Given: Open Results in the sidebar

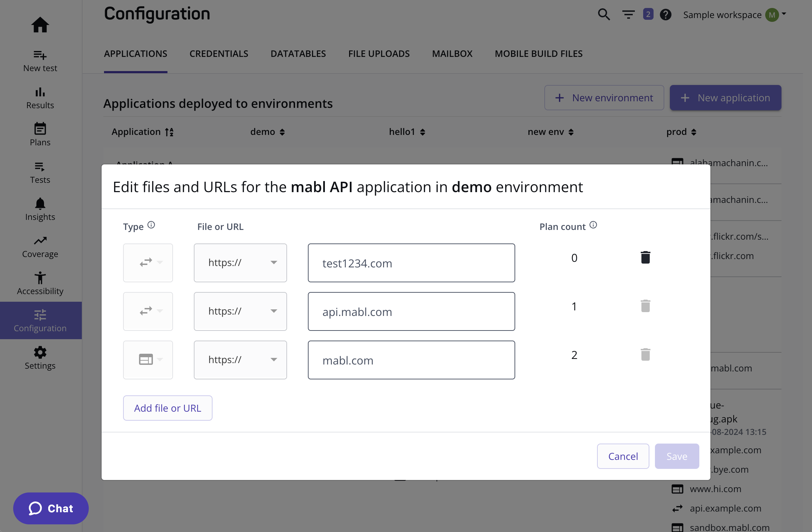Looking at the screenshot, I should [x=40, y=98].
